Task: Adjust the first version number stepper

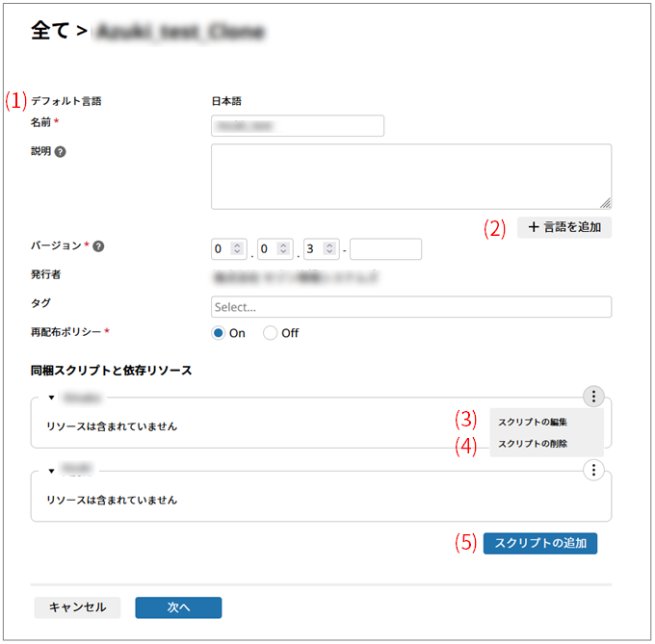Action: [239, 249]
